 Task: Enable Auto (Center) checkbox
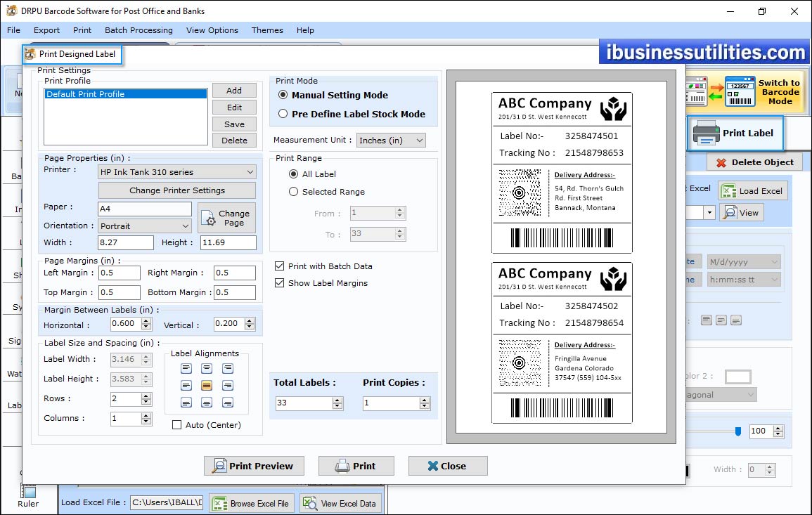(176, 425)
